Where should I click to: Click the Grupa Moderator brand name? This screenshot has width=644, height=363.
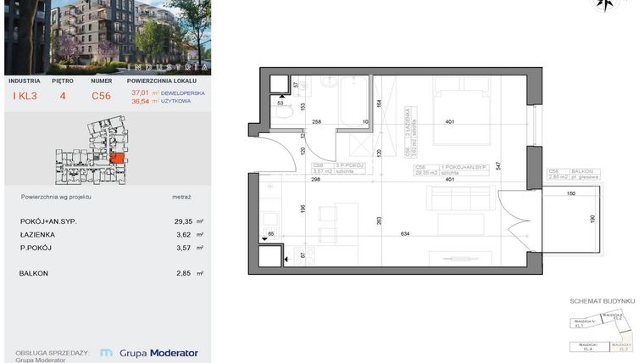coord(158,353)
